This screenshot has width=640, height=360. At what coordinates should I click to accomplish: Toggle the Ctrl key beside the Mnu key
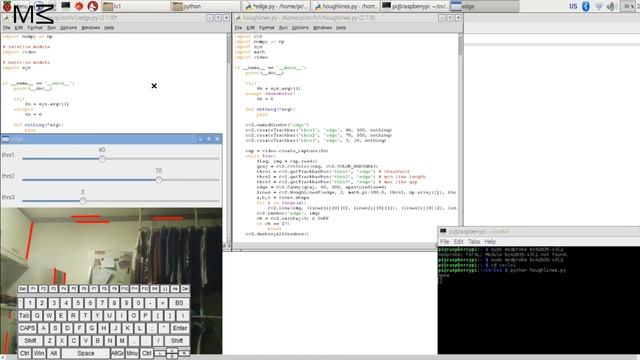pyautogui.click(x=147, y=353)
